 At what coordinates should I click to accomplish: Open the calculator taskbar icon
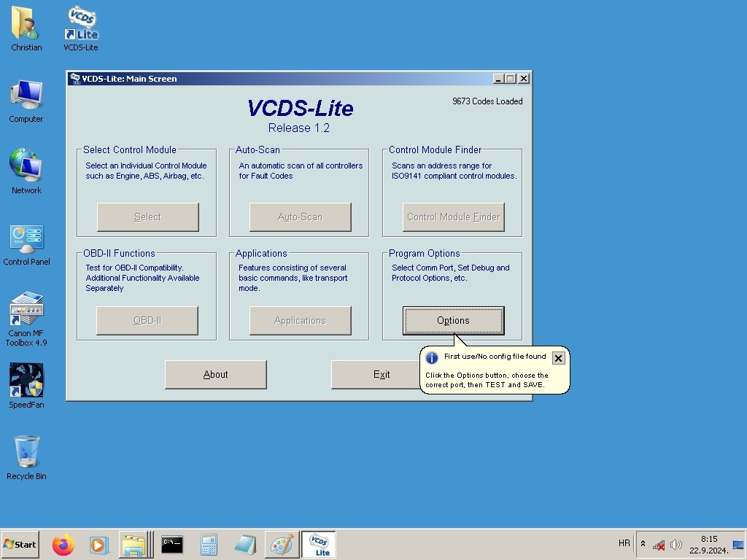pos(209,544)
